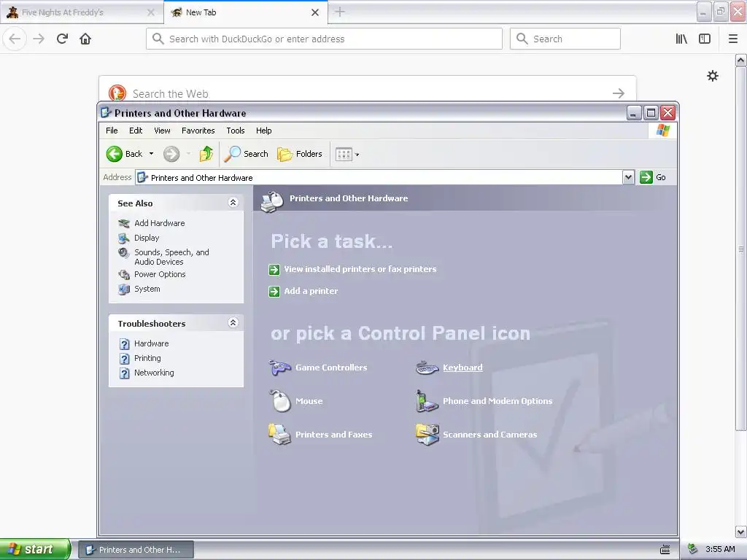Go up one folder level icon

click(206, 154)
